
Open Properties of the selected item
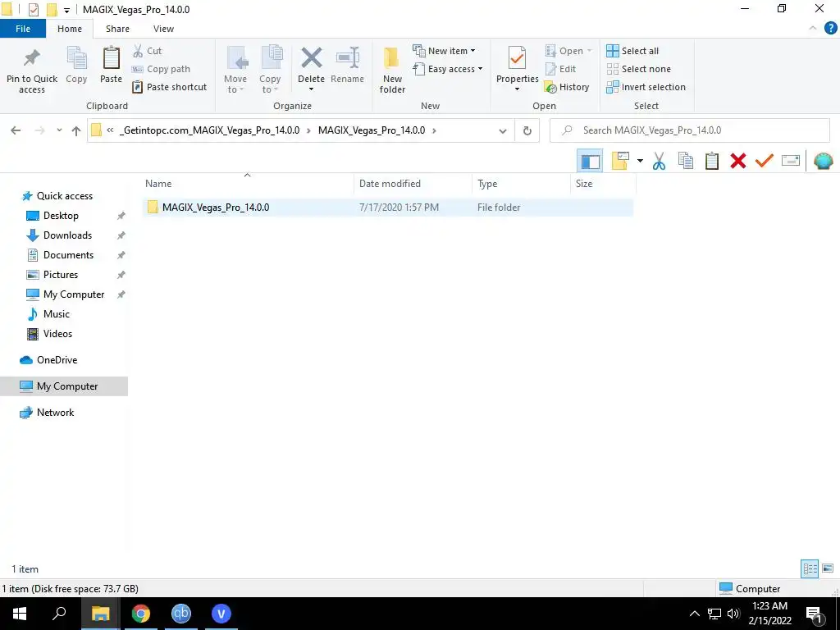517,69
